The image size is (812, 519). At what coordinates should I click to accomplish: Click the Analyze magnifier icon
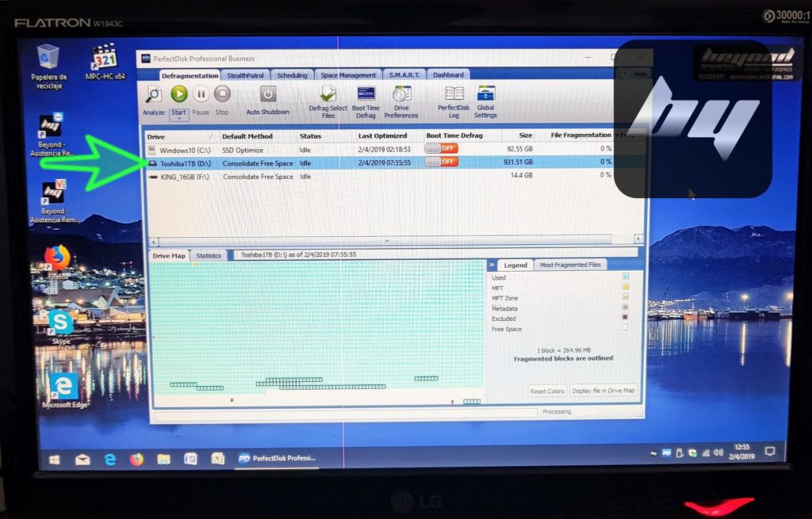click(154, 95)
